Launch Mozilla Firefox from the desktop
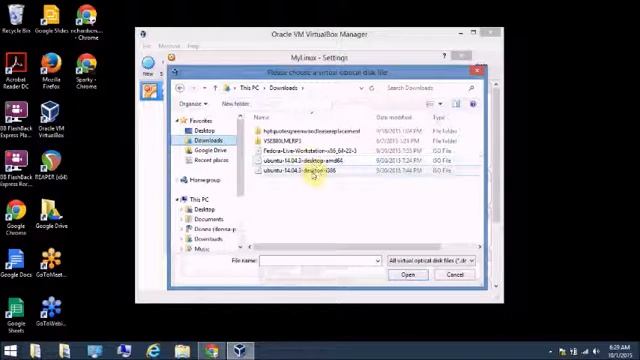Screen dimensions: 640x360 click(51, 71)
